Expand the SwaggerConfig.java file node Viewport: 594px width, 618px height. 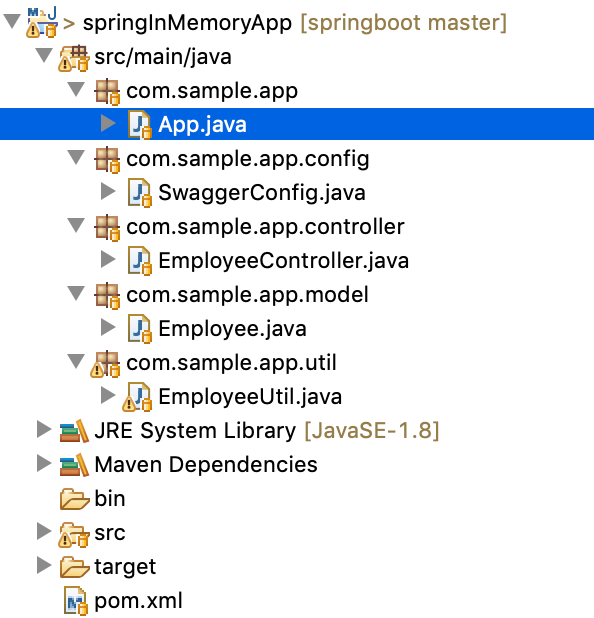click(108, 191)
